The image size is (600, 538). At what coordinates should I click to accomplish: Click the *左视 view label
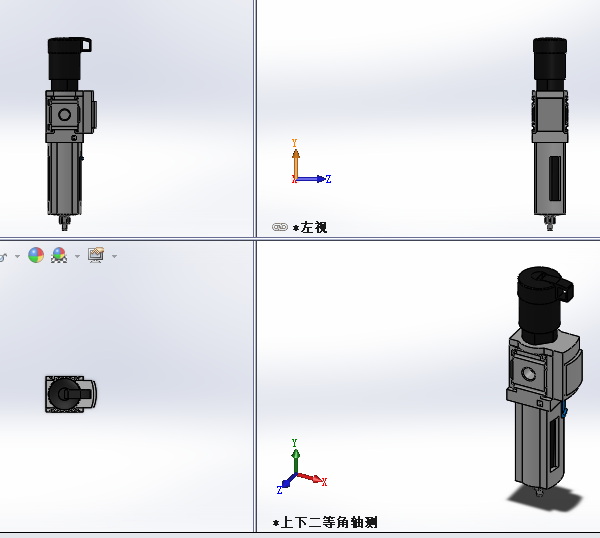pos(310,227)
